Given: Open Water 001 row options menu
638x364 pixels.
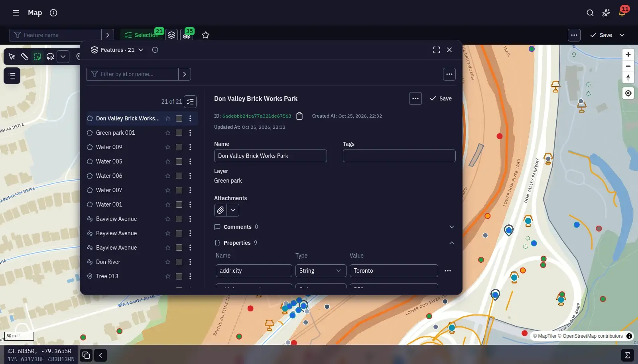Looking at the screenshot, I should pos(190,205).
